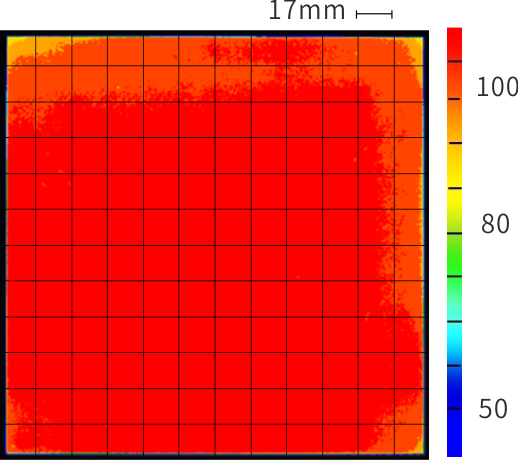Select the scale bar line beside 17mm

pos(374,14)
